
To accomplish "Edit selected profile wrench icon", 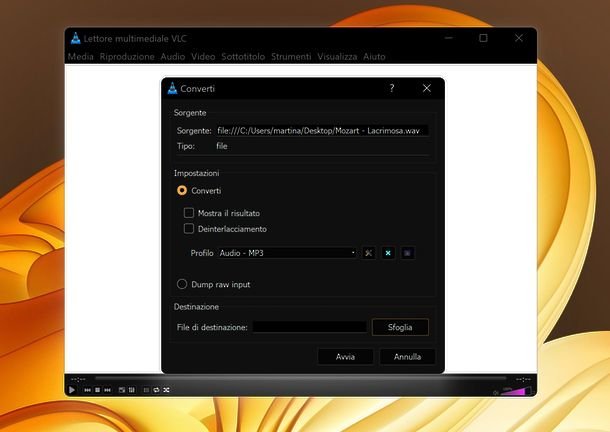I will pyautogui.click(x=368, y=253).
